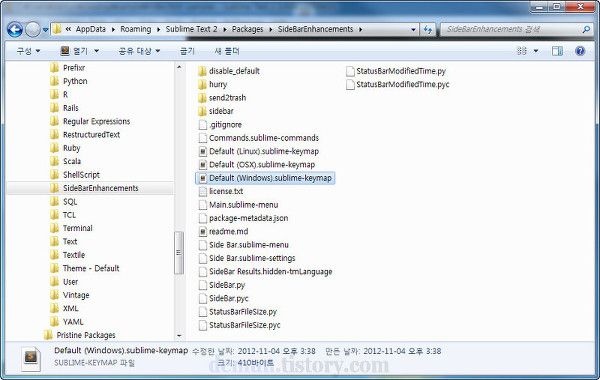Change view with the view icon
This screenshot has height=380, width=600.
point(522,51)
